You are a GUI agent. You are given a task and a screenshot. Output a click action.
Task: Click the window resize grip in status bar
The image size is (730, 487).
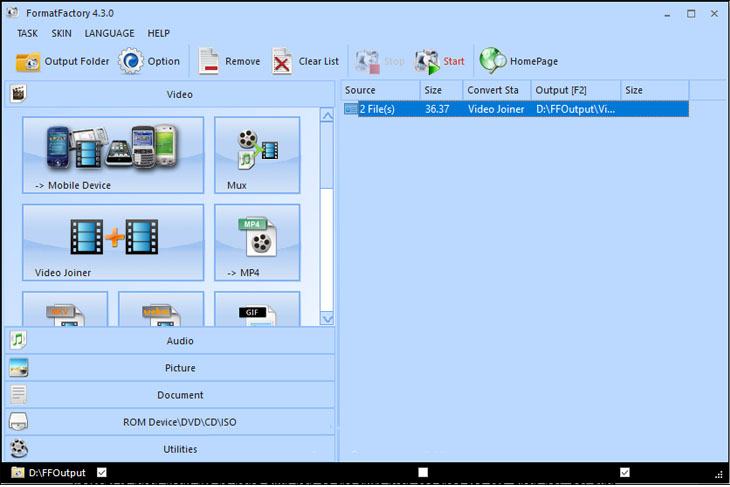tap(719, 474)
